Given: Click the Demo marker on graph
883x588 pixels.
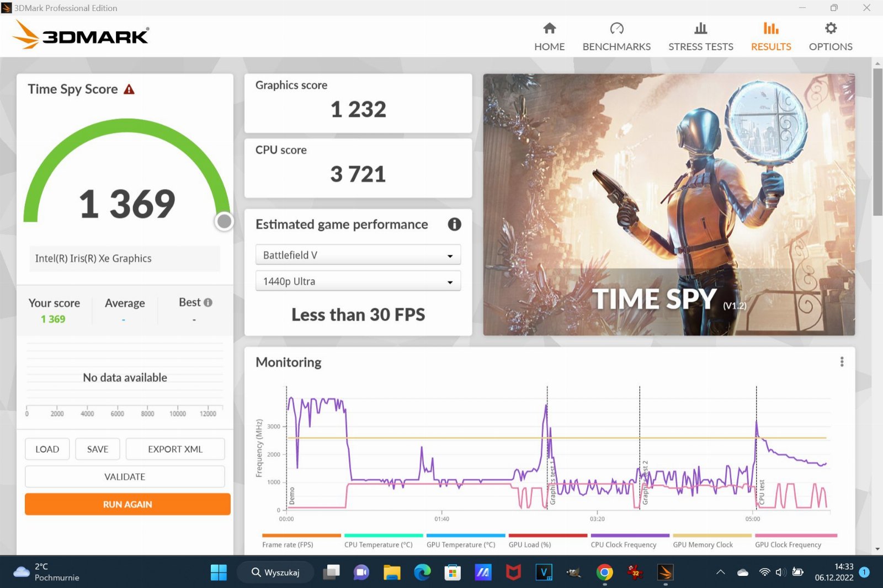Looking at the screenshot, I should [292, 496].
